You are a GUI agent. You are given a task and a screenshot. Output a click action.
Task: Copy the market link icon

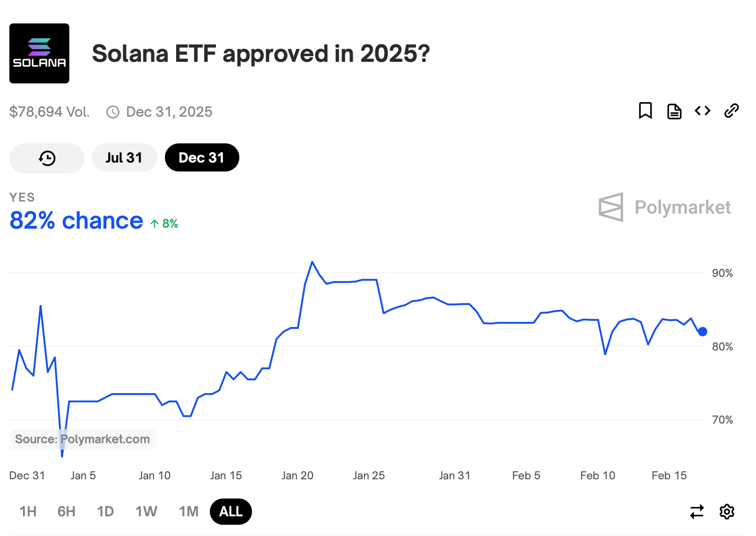coord(731,111)
